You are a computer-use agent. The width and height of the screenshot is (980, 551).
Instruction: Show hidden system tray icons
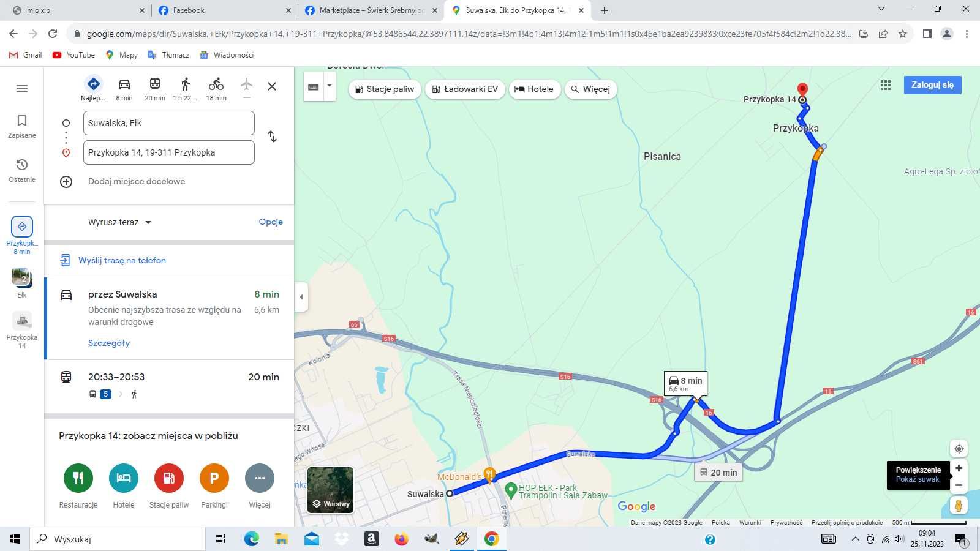coord(855,539)
